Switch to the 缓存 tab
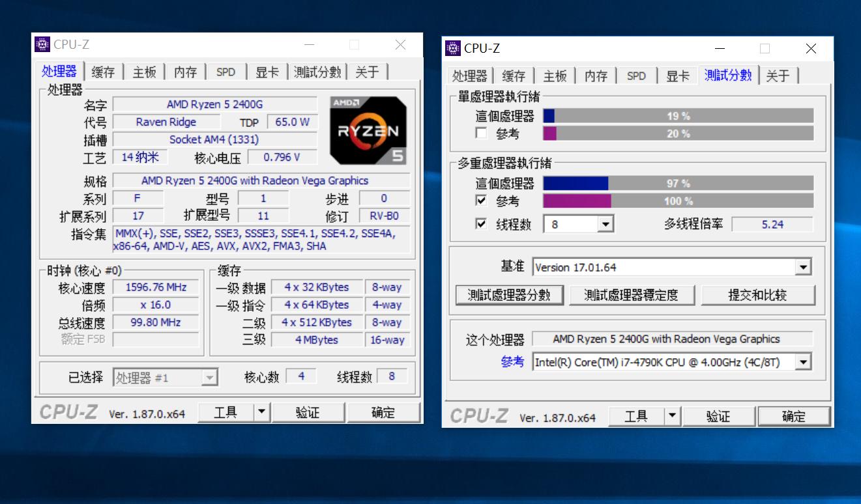Viewport: 861px width, 504px height. point(102,72)
